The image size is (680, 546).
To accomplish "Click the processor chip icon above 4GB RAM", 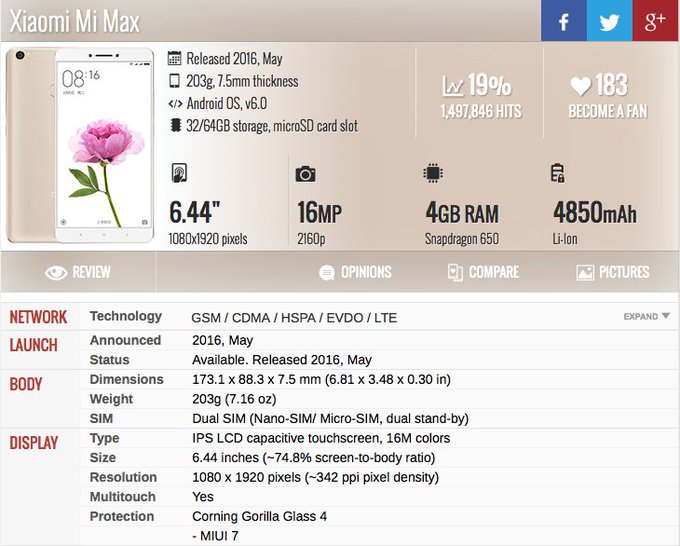I will [x=433, y=173].
